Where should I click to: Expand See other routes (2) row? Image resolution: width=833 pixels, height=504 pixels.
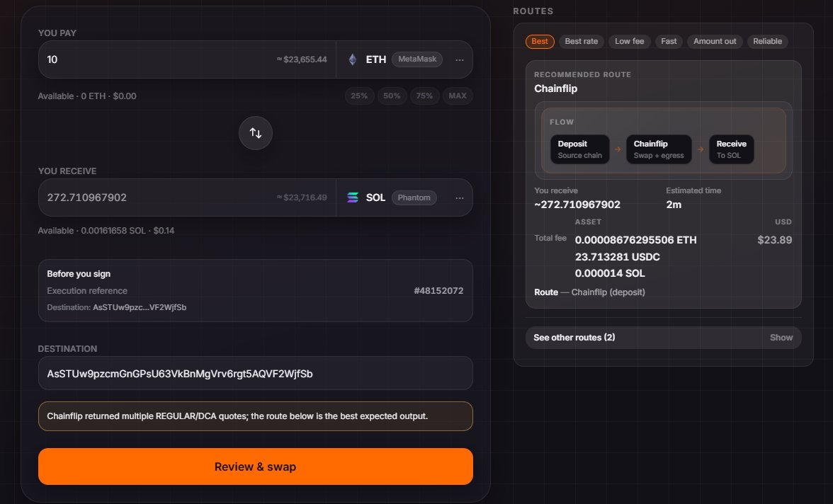click(x=664, y=338)
